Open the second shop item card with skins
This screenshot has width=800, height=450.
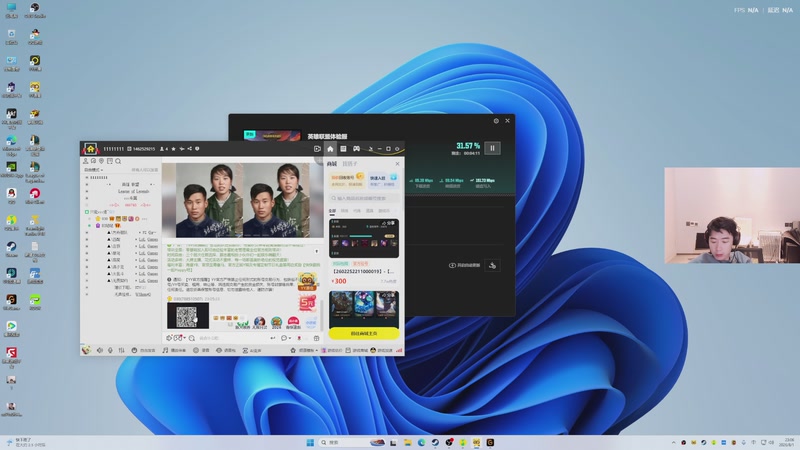[364, 308]
